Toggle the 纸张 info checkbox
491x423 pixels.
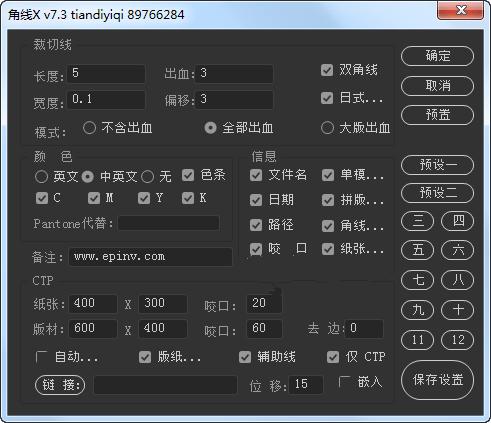point(328,249)
